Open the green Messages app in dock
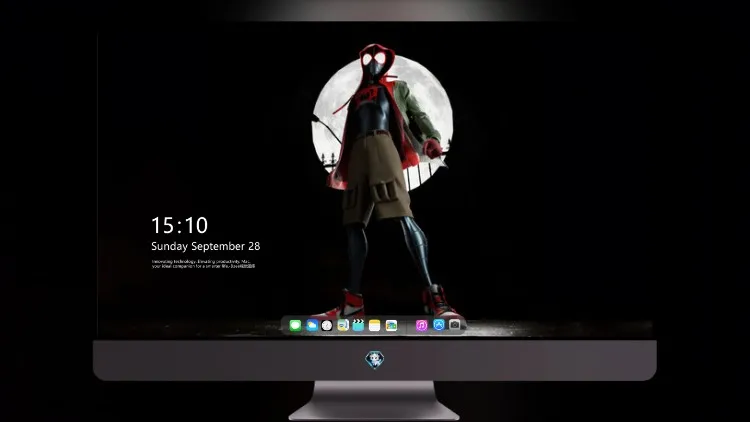The image size is (750, 422). tap(295, 326)
